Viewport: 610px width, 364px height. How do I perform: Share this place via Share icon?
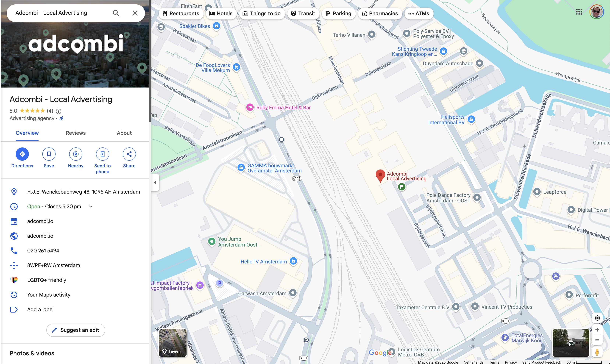pos(129,154)
